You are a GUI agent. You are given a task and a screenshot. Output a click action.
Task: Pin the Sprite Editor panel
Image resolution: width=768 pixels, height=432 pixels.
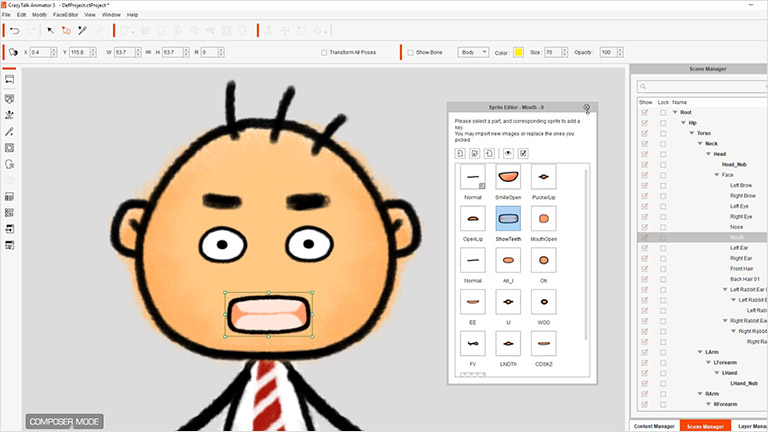(x=587, y=107)
